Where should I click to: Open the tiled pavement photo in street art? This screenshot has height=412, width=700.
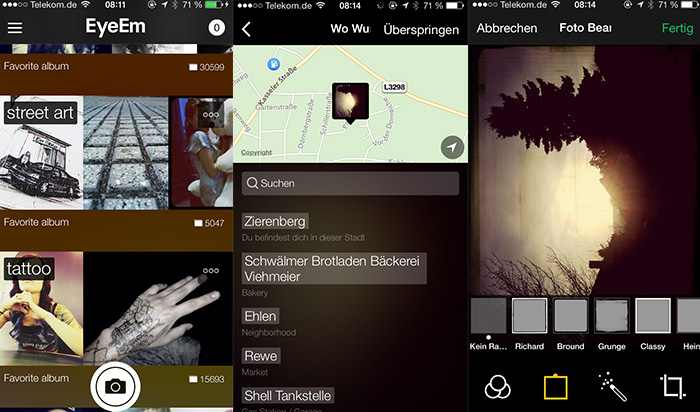click(126, 153)
